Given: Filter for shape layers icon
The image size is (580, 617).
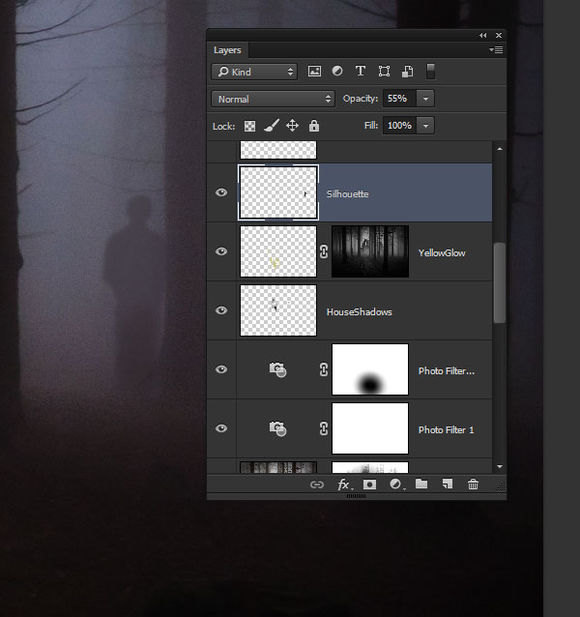Looking at the screenshot, I should click(384, 71).
